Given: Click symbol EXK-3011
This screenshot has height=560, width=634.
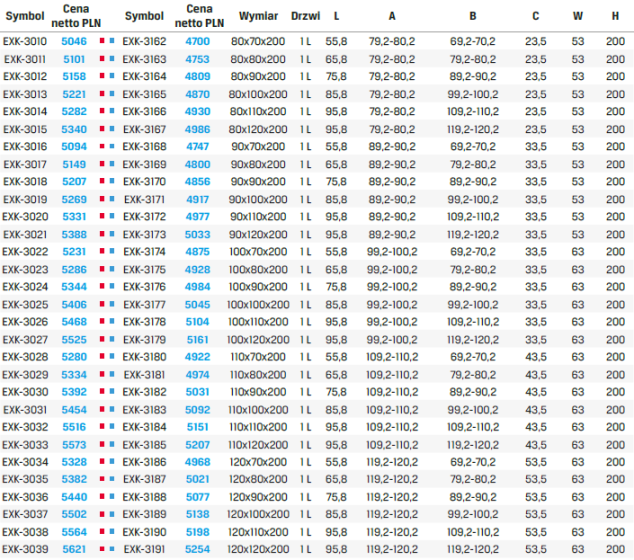Looking at the screenshot, I should (25, 59).
